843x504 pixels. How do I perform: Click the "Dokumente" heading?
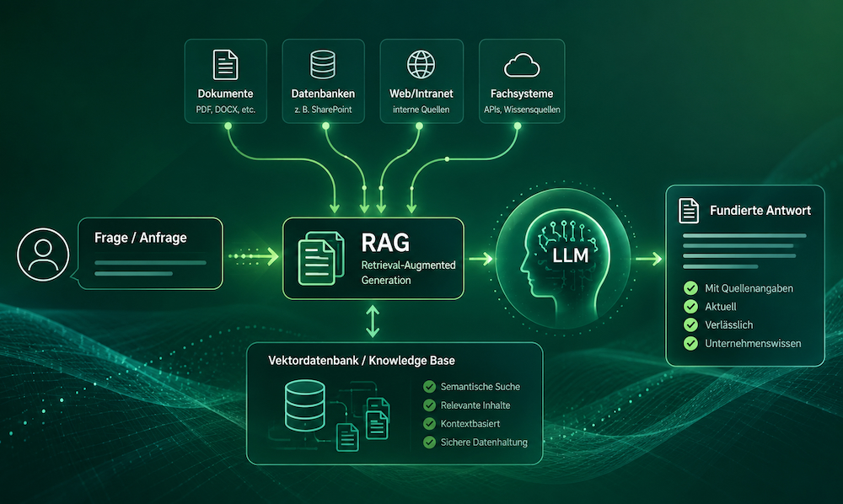click(225, 94)
